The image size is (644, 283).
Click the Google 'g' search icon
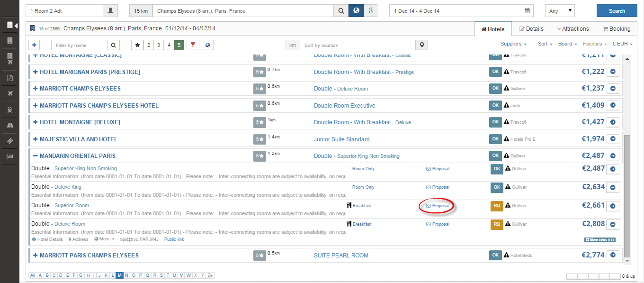click(370, 10)
